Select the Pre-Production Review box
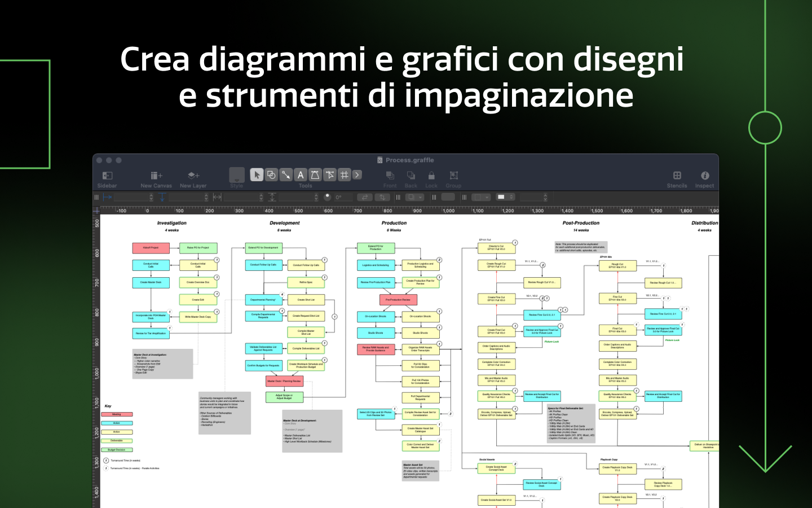 398,300
